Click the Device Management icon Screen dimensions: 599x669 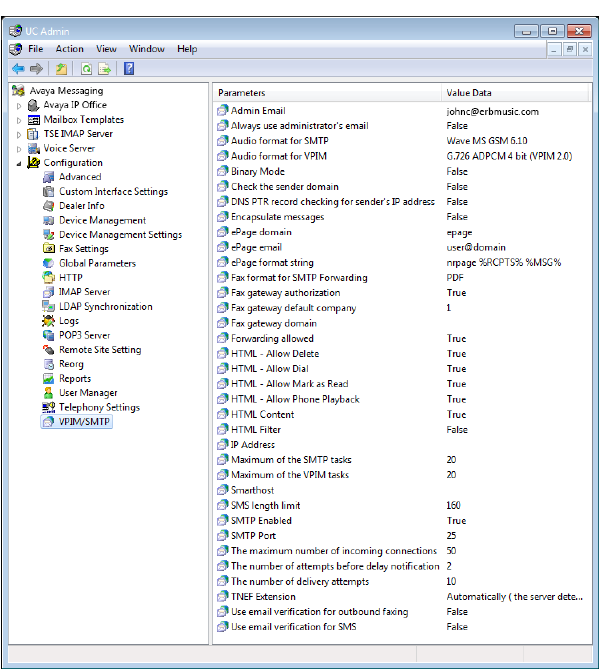[x=49, y=220]
